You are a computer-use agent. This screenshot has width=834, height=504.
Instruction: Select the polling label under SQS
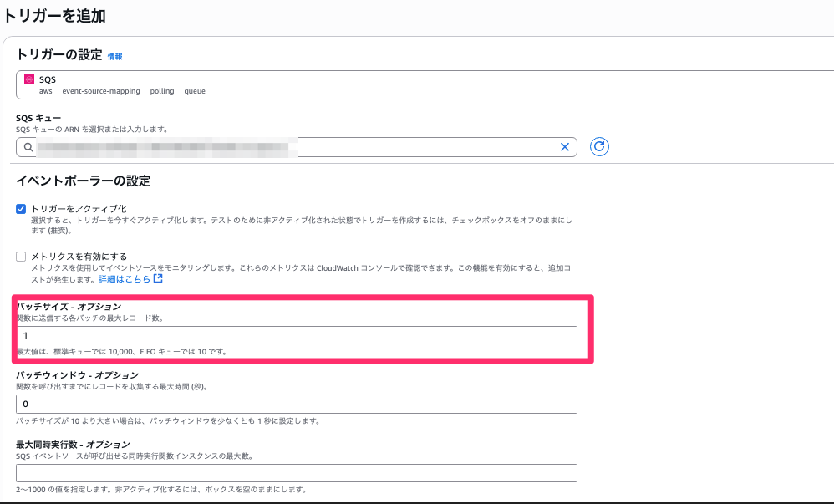[x=161, y=91]
